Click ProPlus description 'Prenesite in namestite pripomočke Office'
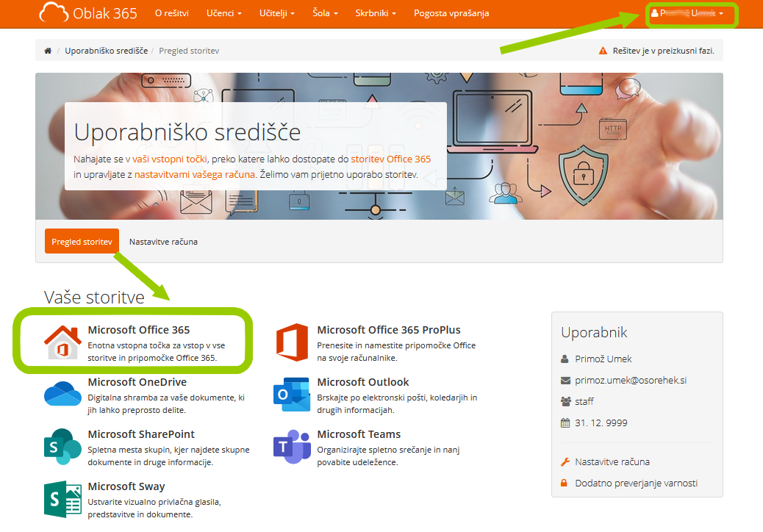This screenshot has height=532, width=763. [x=397, y=351]
